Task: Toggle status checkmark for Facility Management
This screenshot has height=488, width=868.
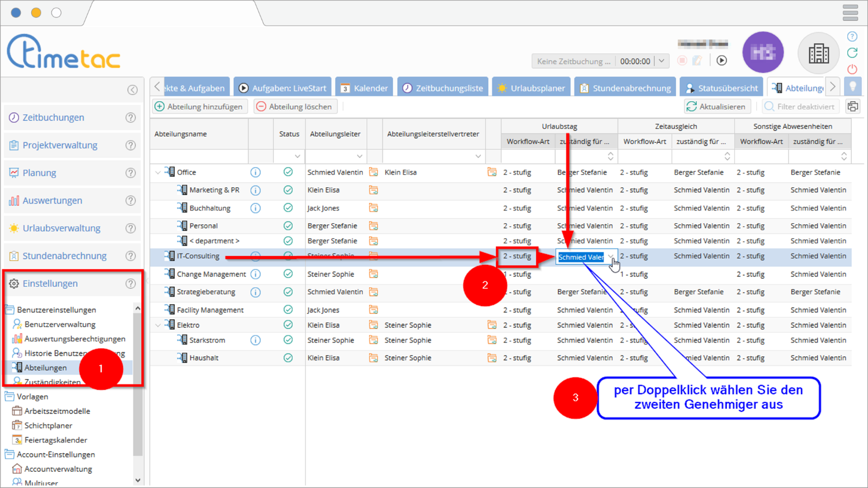Action: [288, 310]
